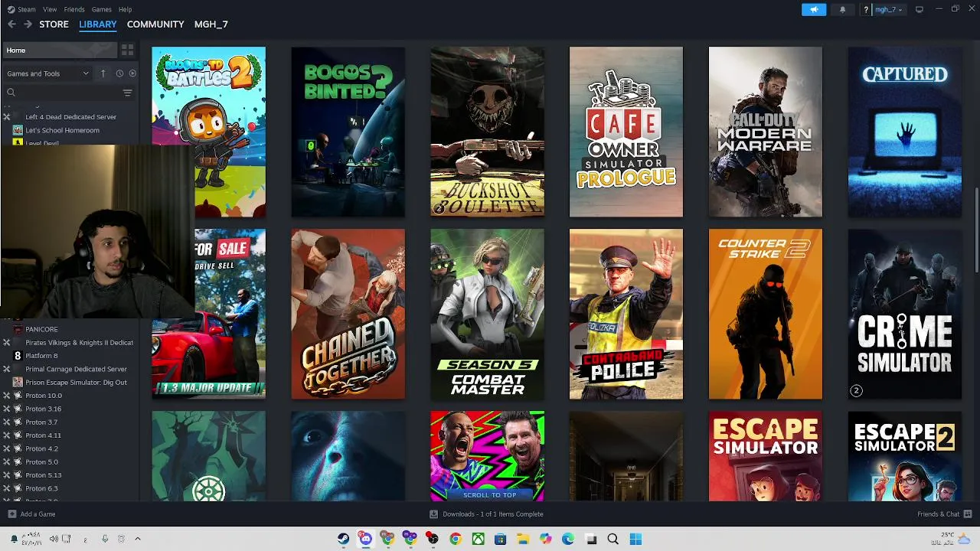Open the MGH_7 profile tab
980x551 pixels.
[x=211, y=24]
